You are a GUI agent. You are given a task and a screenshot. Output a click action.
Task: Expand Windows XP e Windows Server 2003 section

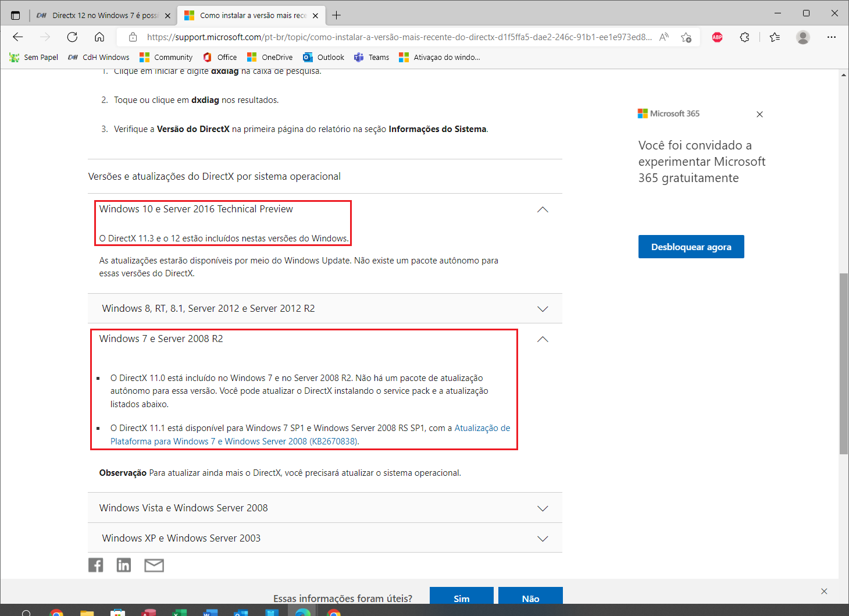(325, 538)
